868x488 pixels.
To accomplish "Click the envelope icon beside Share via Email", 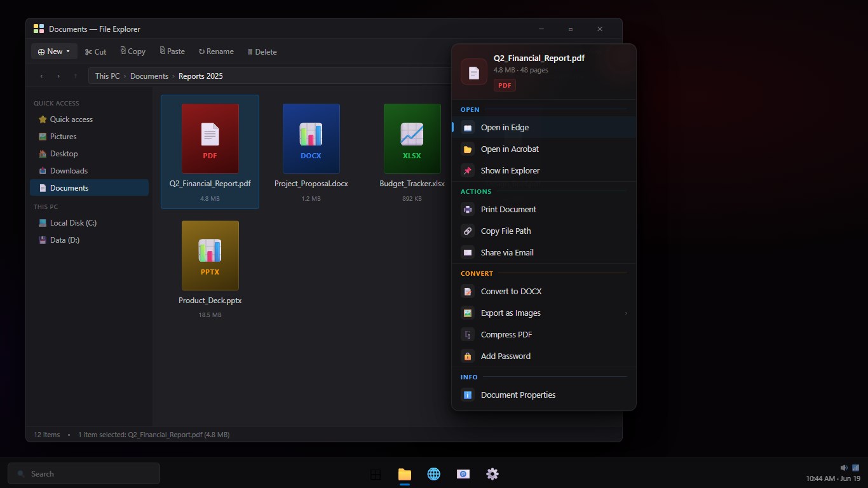I will point(468,253).
